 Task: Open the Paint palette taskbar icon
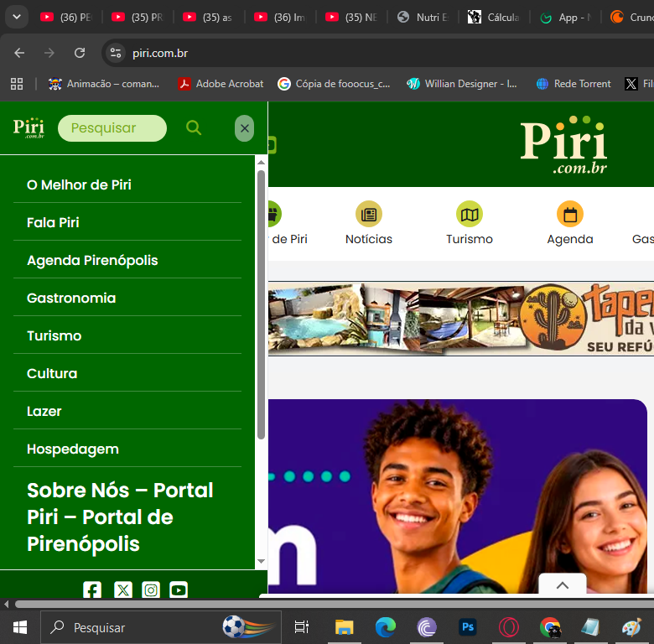(631, 627)
